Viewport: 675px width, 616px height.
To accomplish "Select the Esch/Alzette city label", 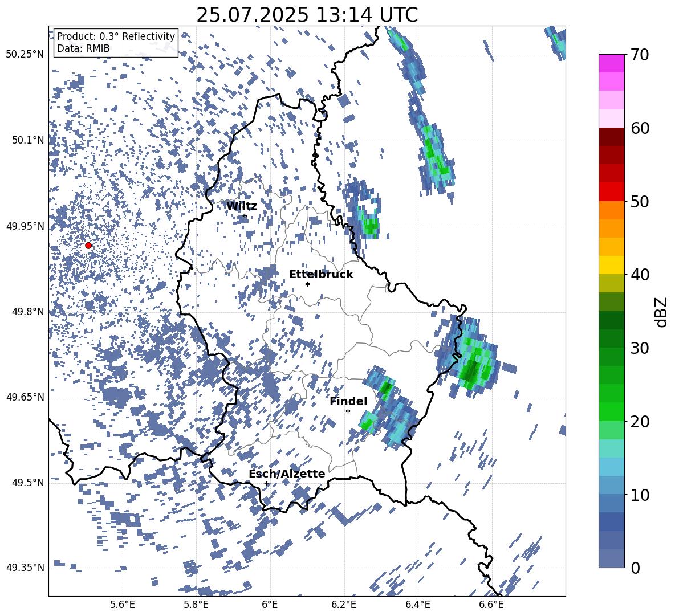I will (x=287, y=474).
